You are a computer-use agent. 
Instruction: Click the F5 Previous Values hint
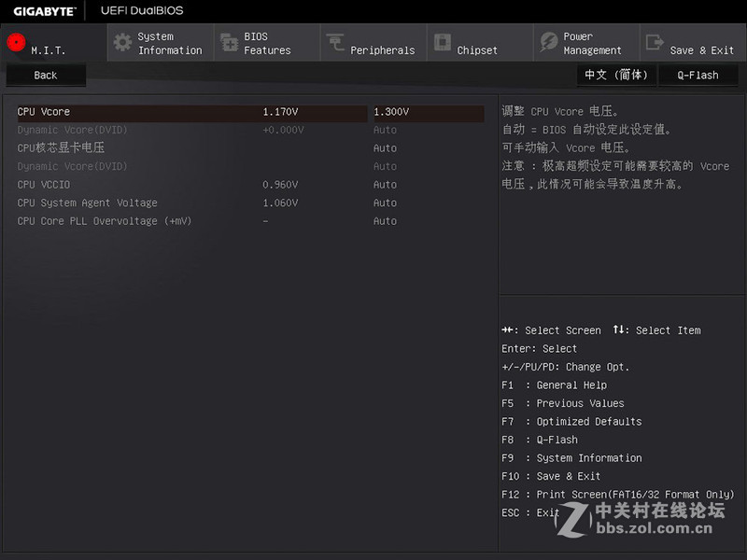tap(563, 403)
